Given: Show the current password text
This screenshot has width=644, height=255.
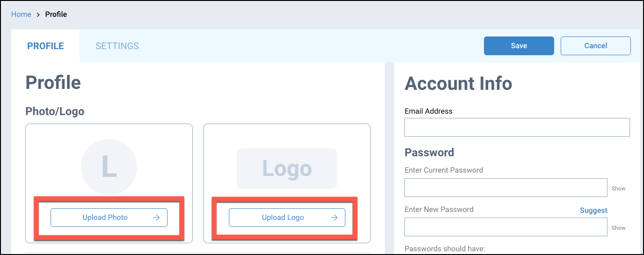Looking at the screenshot, I should click(x=618, y=189).
